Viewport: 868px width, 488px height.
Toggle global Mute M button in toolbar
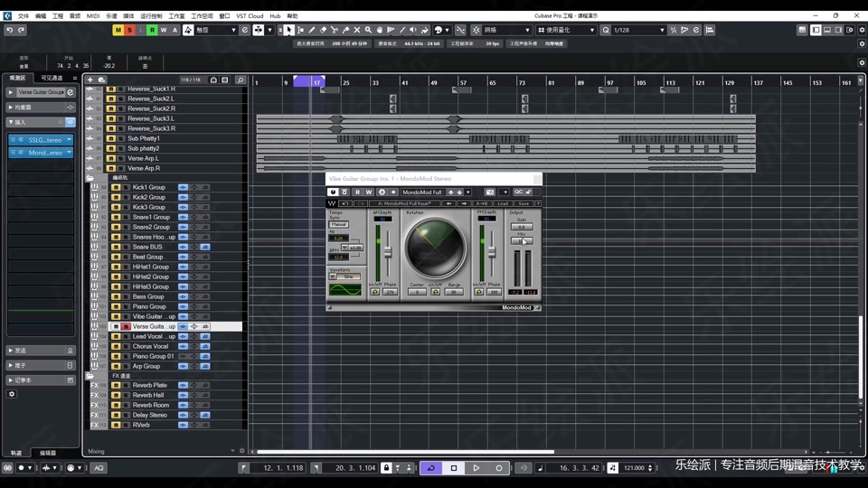click(118, 30)
